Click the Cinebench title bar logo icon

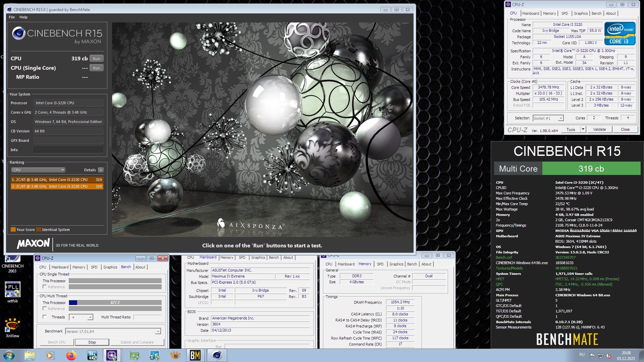pos(9,9)
